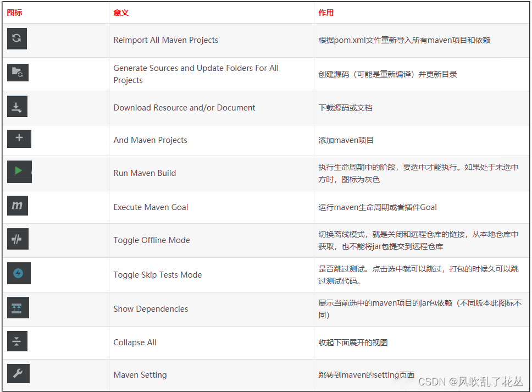Screen dimensions: 532x392
Task: Click the 'Run Maven Build' text
Action: pyautogui.click(x=145, y=173)
